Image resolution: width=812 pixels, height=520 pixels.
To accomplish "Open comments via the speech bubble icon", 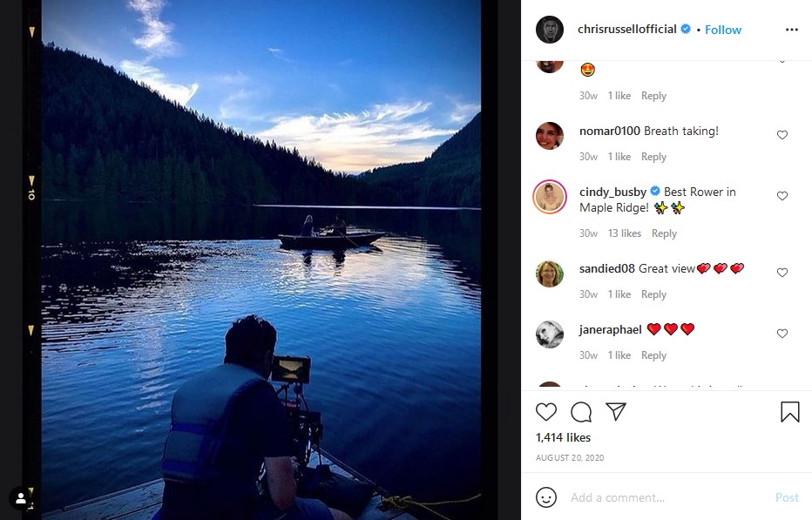I will tap(581, 411).
